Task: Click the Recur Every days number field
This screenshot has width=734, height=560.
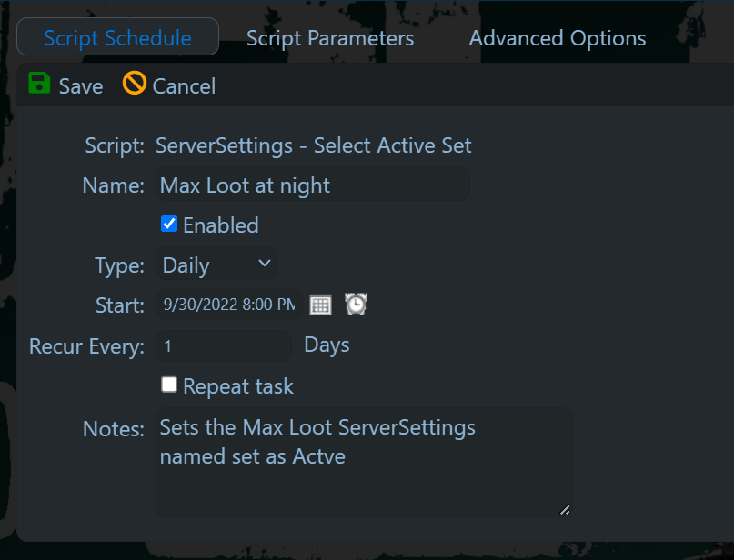Action: pyautogui.click(x=224, y=346)
